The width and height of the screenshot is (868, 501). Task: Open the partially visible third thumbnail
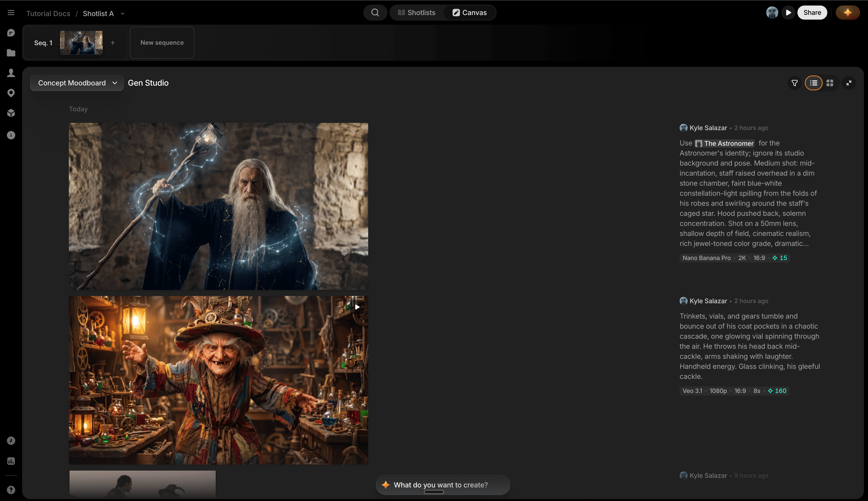142,484
